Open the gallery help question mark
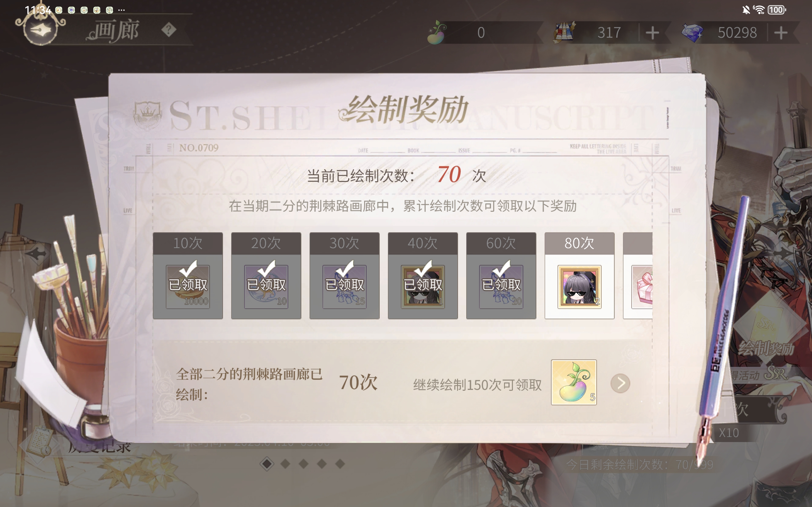Screen dimensions: 812x507 (x=169, y=30)
